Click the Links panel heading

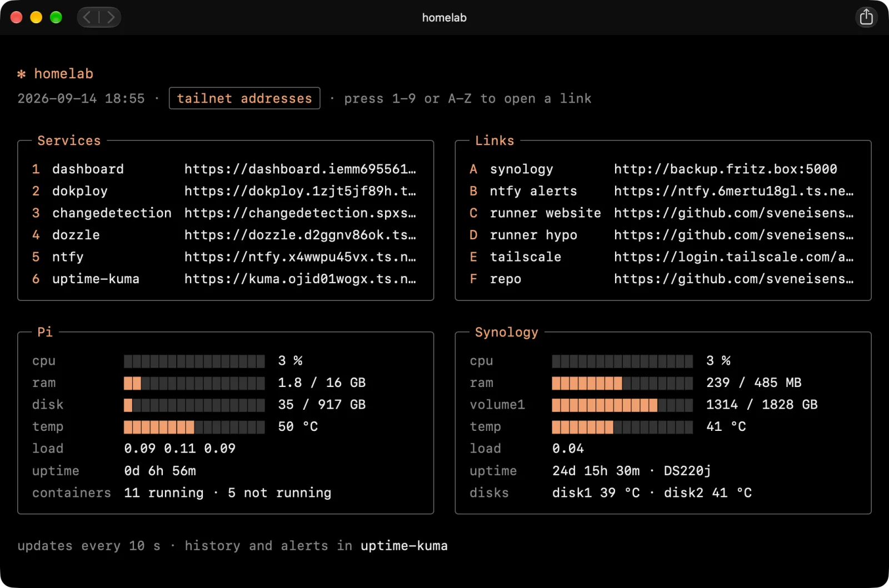tap(495, 141)
